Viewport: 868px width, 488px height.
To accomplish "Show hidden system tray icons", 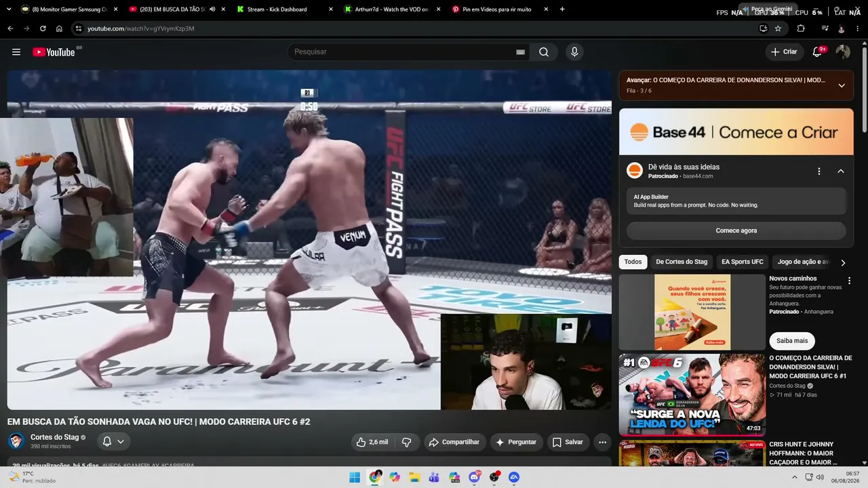I will 795,477.
